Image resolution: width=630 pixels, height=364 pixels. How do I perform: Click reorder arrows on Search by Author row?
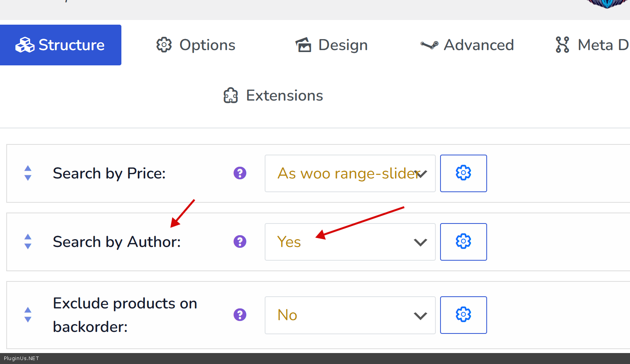tap(28, 241)
